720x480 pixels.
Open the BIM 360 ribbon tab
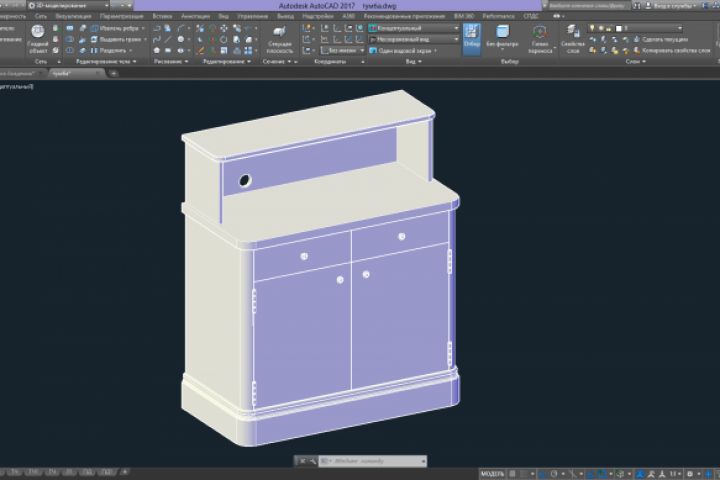tap(464, 16)
